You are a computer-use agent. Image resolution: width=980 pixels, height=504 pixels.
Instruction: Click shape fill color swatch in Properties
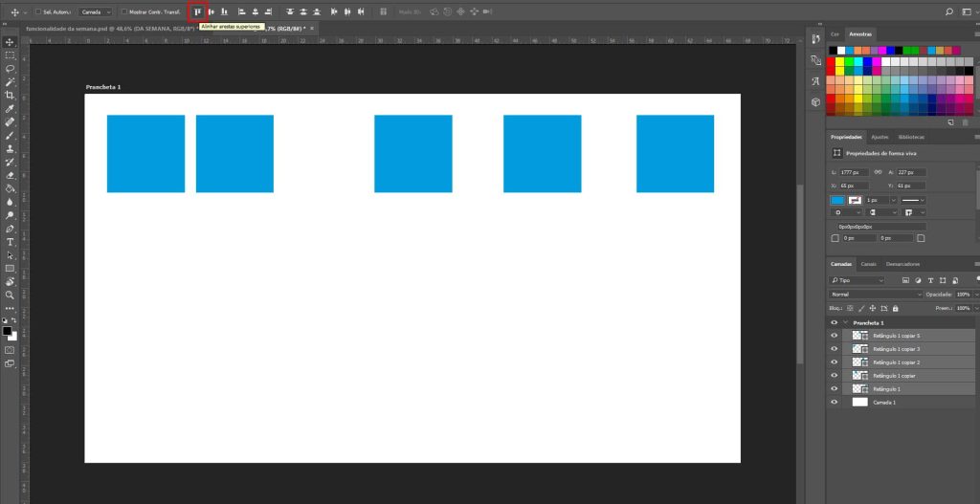[837, 200]
